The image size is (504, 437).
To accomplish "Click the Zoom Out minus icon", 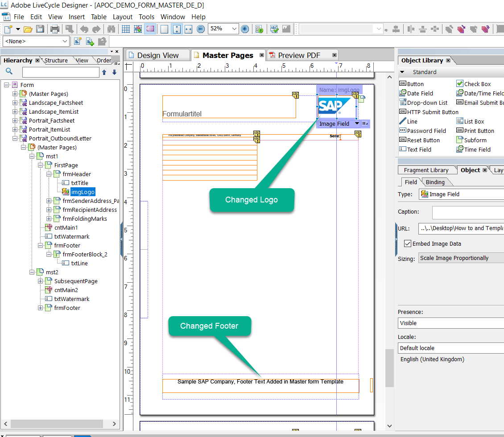I will (x=201, y=29).
